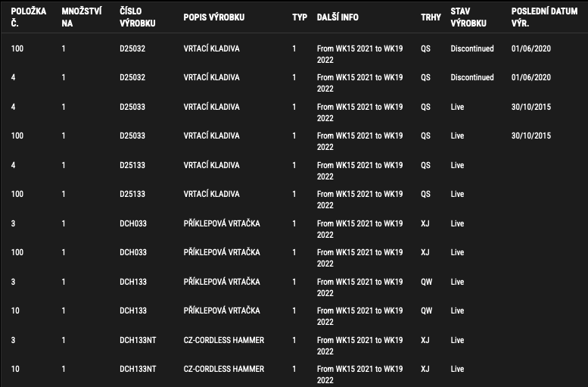Click the POLOŽKA Č. column header

tap(29, 17)
